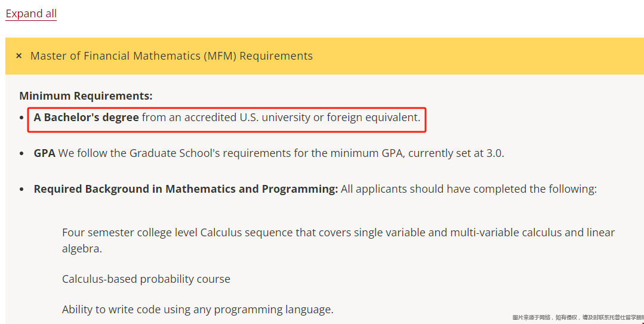
Task: Click the '3.0' minimum GPA value
Action: tap(495, 153)
